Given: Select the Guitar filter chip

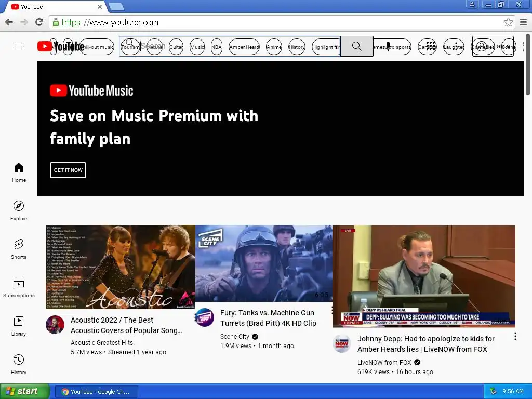Looking at the screenshot, I should (176, 47).
